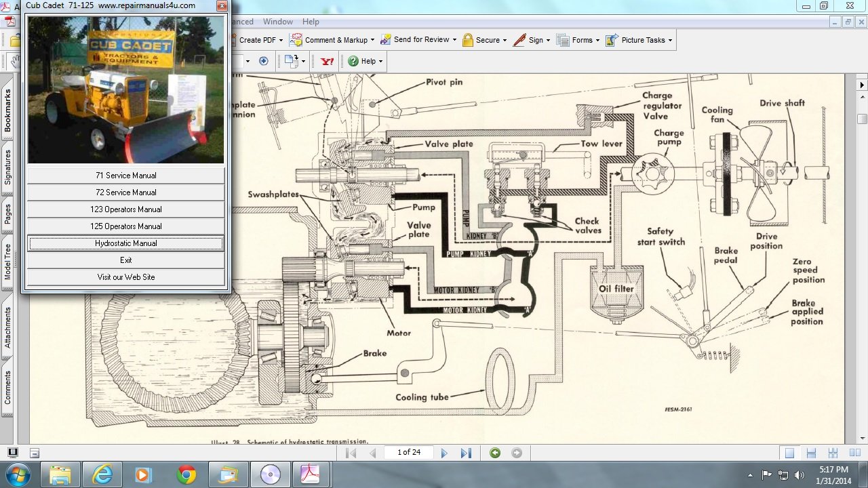Enable continuous facing pages layout
Screen dimensions: 868x488
tap(833, 453)
